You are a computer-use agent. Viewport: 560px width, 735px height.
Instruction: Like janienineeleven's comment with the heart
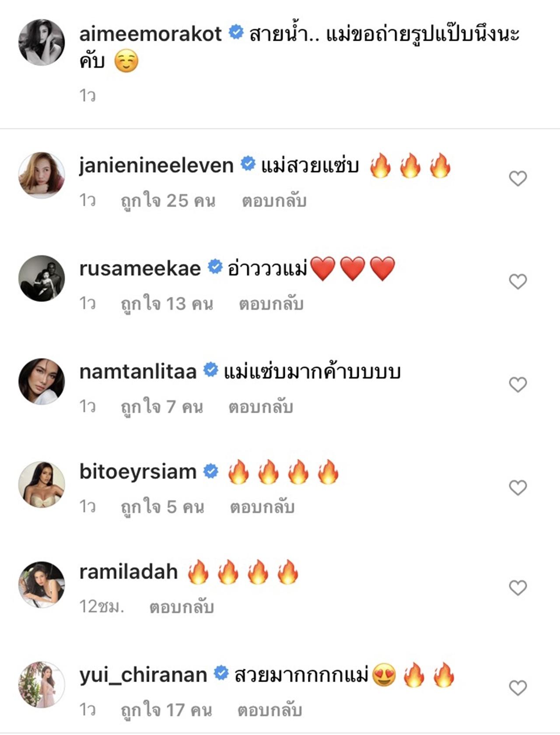(518, 178)
